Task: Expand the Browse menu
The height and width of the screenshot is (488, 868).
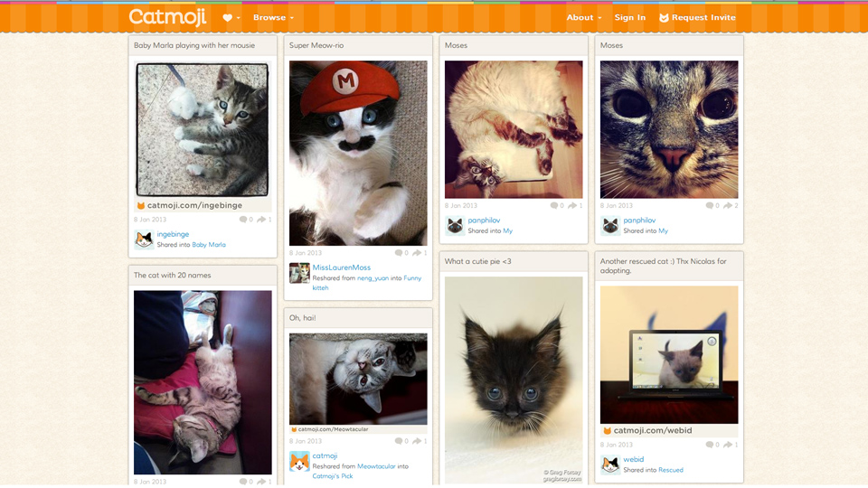Action: click(x=273, y=17)
